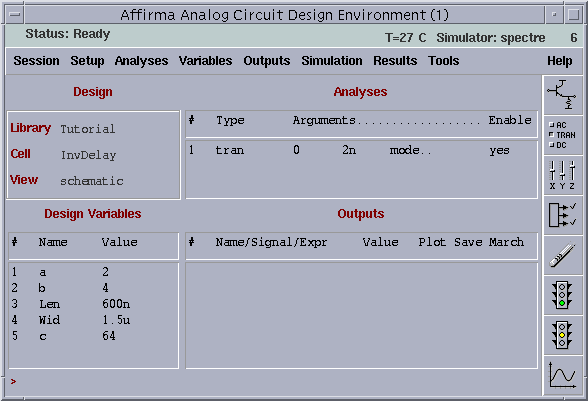Click the 'mode..' argument in tran analysis
The height and width of the screenshot is (401, 588).
pyautogui.click(x=410, y=150)
